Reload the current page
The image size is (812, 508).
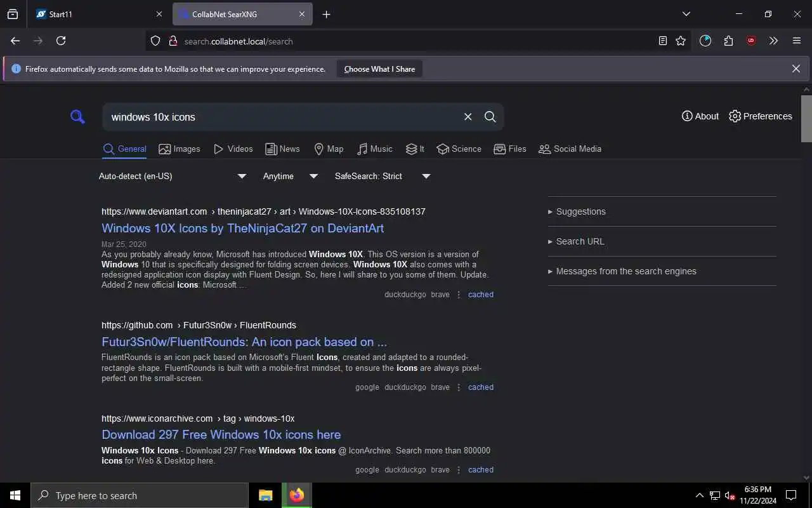(x=61, y=41)
